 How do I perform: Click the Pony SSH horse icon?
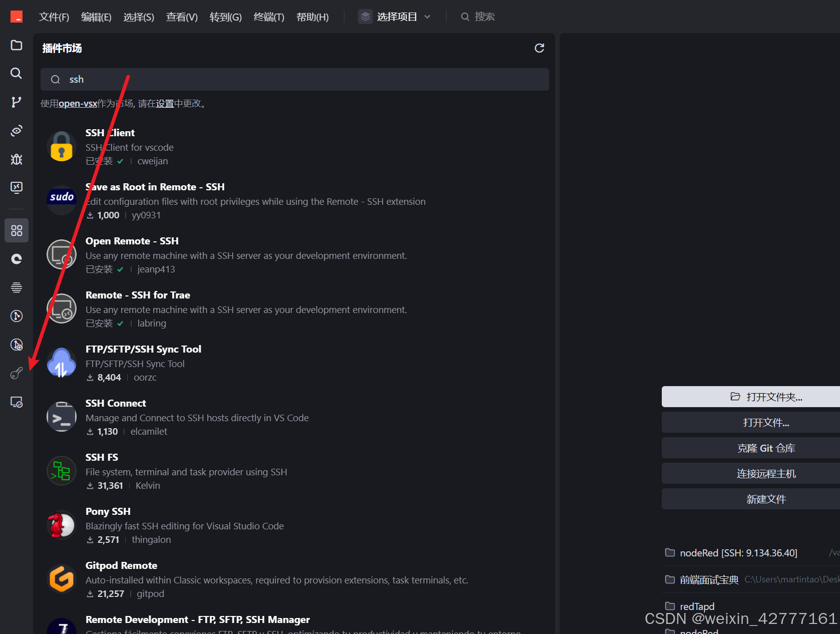click(62, 525)
